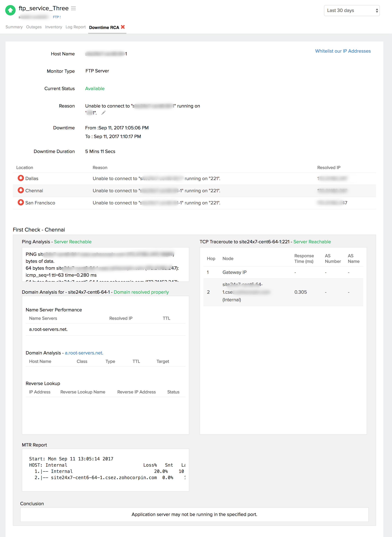Click the green up-status monitor icon
The width and height of the screenshot is (392, 537).
coord(10,10)
